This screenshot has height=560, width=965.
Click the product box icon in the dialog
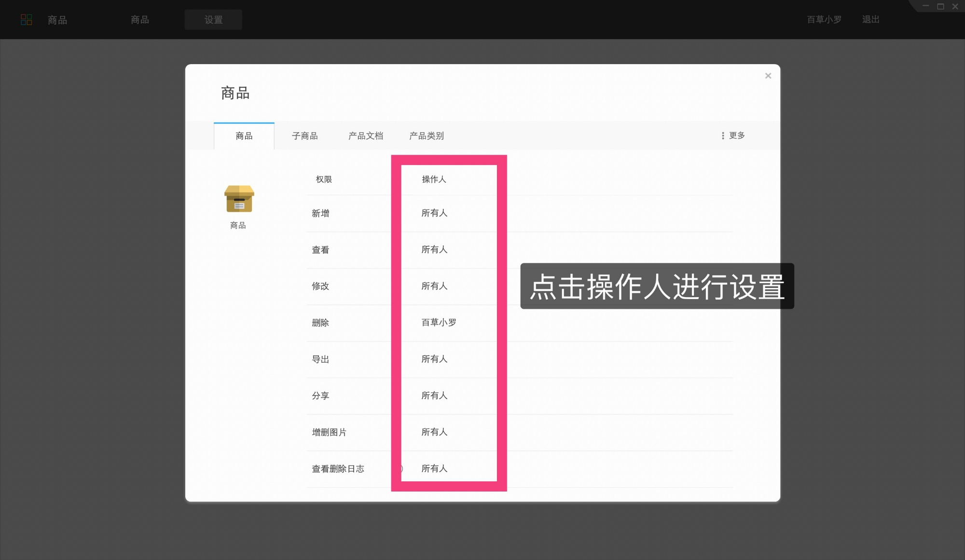point(238,199)
